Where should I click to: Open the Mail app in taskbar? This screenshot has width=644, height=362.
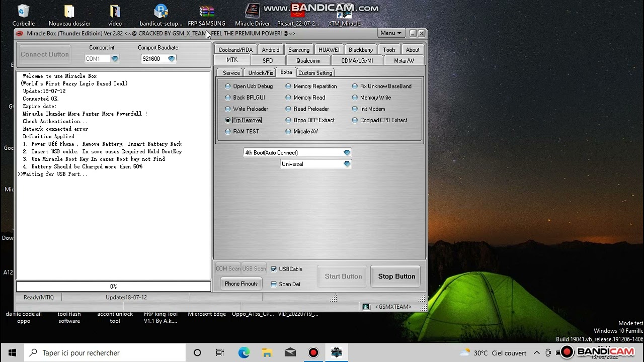click(290, 352)
